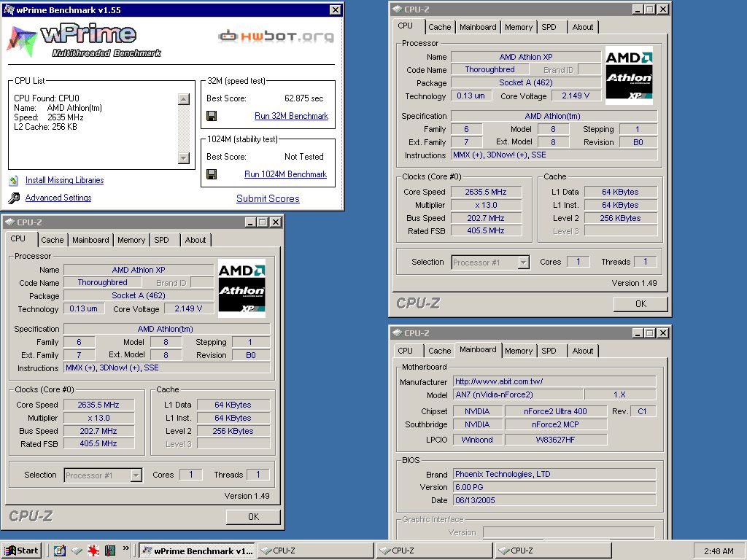
Task: Click the red splat quick launch icon
Action: 93,551
